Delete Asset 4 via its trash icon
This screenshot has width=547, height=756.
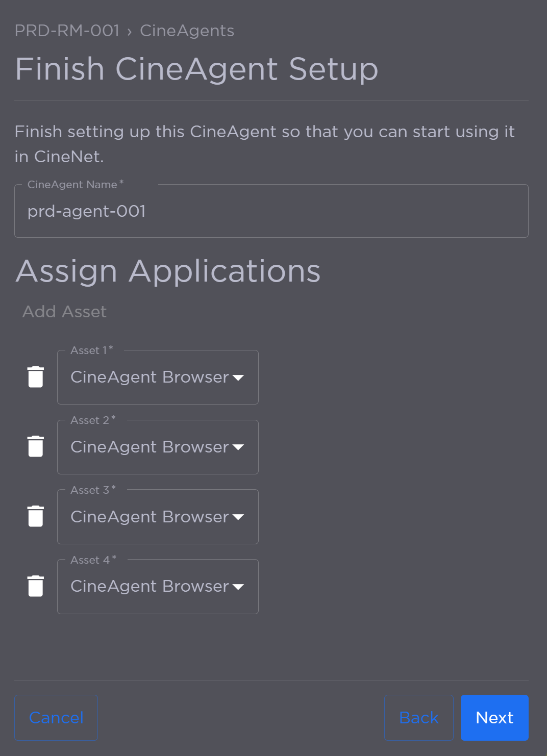35,586
